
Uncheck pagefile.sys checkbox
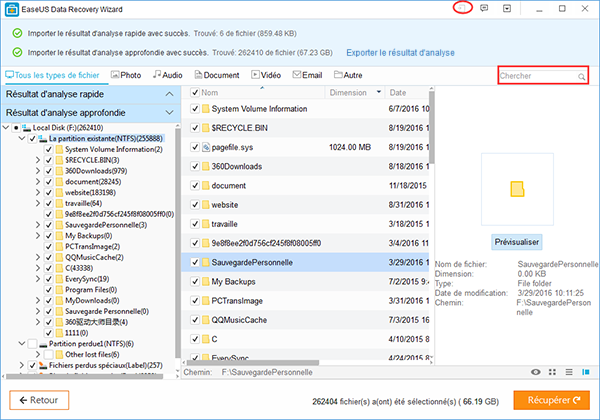click(x=195, y=147)
